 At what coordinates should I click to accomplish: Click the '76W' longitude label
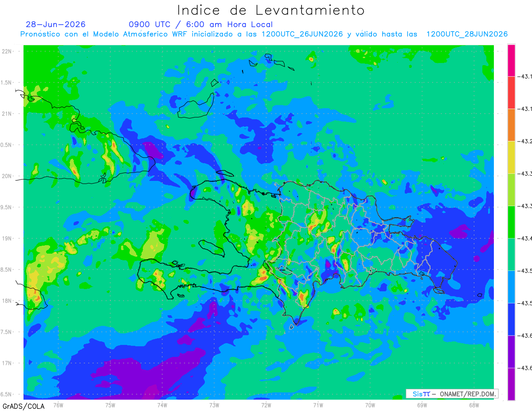[58, 405]
